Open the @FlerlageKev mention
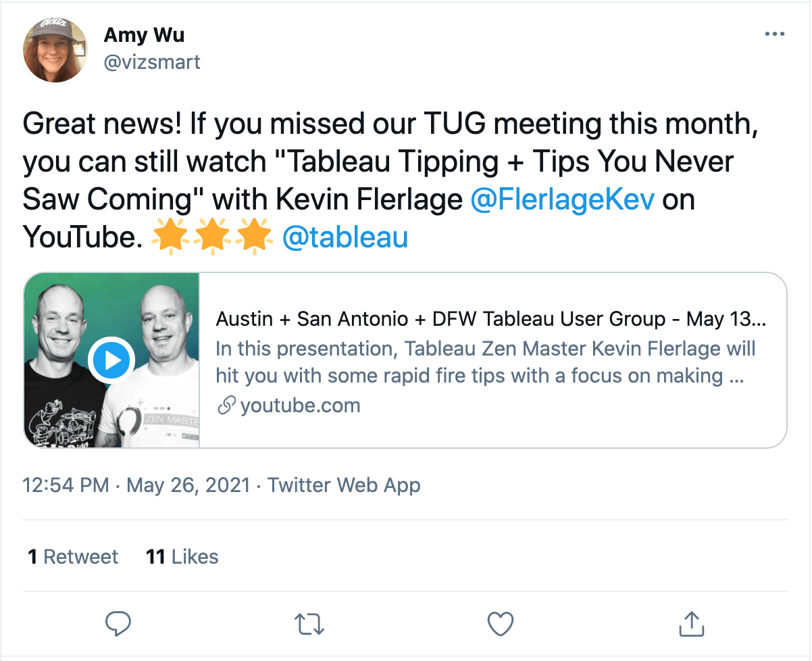 click(x=562, y=201)
